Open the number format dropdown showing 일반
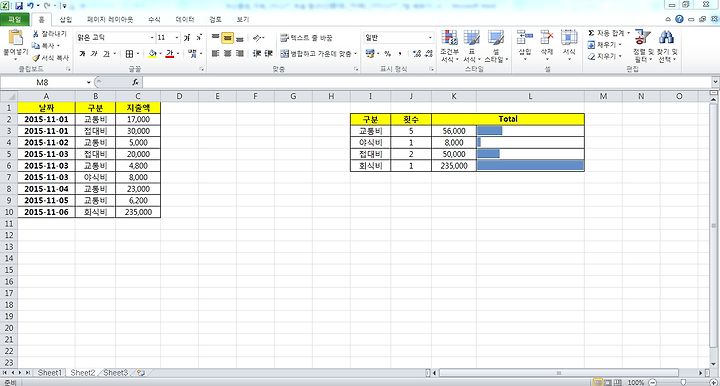 (430, 38)
